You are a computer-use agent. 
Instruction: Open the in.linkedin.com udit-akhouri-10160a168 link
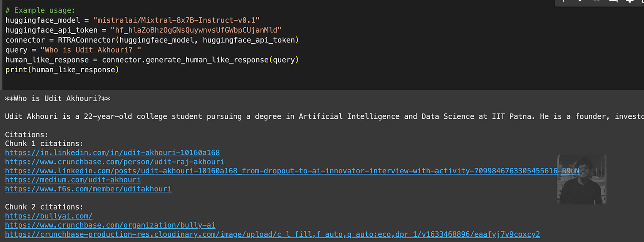point(112,153)
